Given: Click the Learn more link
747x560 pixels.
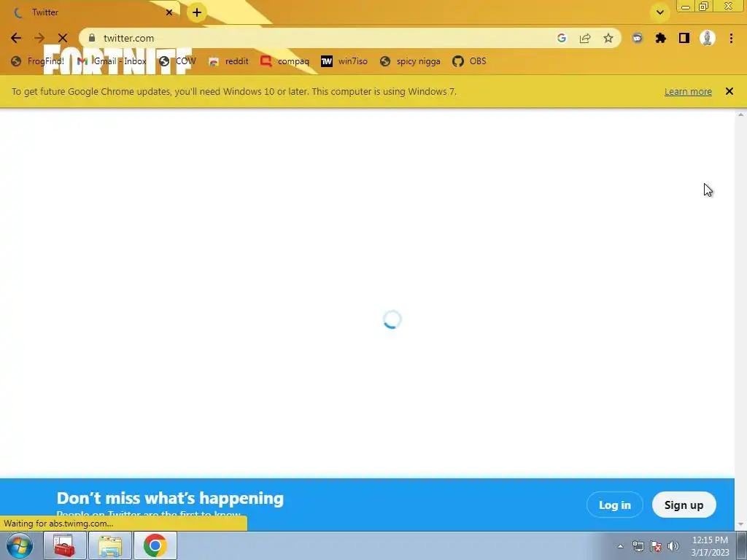Looking at the screenshot, I should coord(688,91).
